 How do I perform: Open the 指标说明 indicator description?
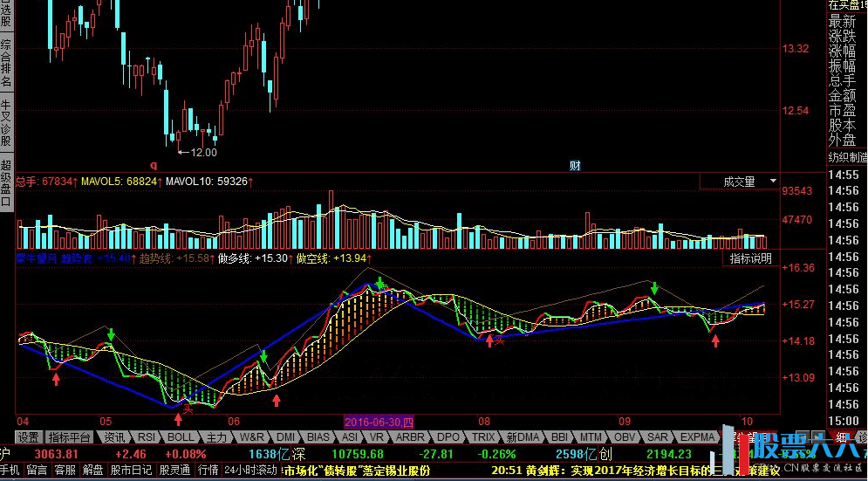click(x=750, y=258)
